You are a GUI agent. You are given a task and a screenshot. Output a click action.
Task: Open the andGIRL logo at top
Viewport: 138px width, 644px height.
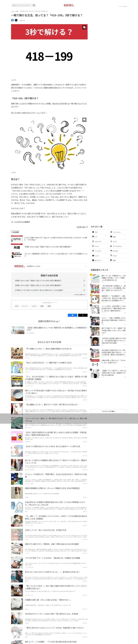pyautogui.click(x=69, y=5)
